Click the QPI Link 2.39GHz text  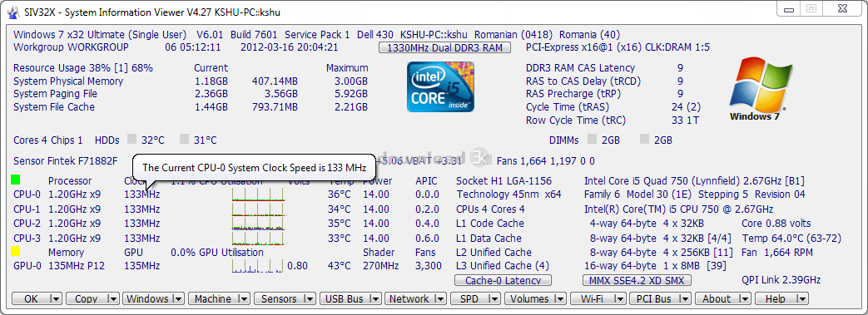click(781, 279)
